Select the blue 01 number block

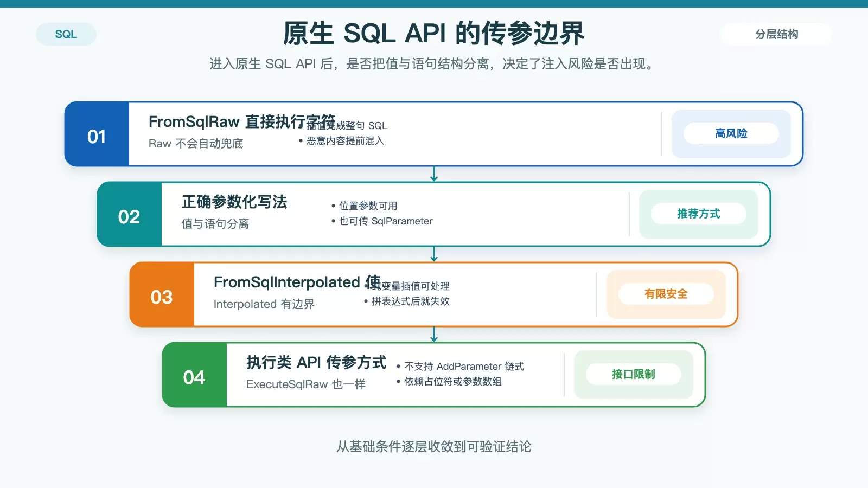point(97,134)
